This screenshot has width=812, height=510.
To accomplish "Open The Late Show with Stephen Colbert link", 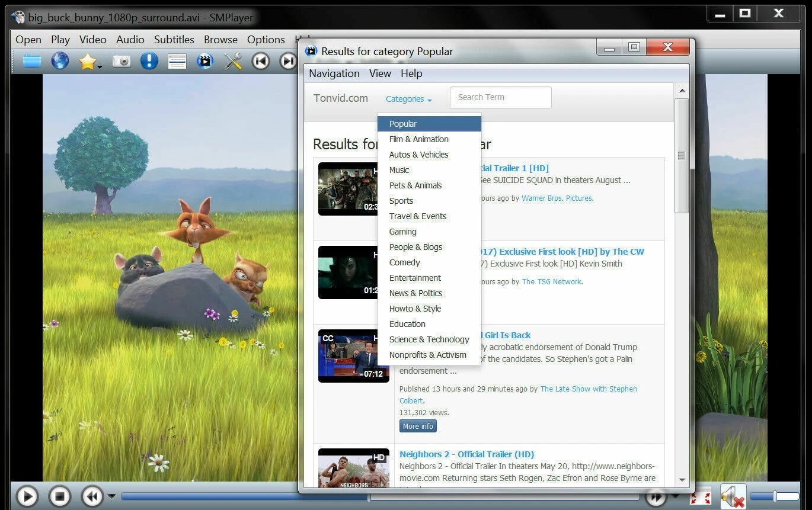I will point(518,395).
